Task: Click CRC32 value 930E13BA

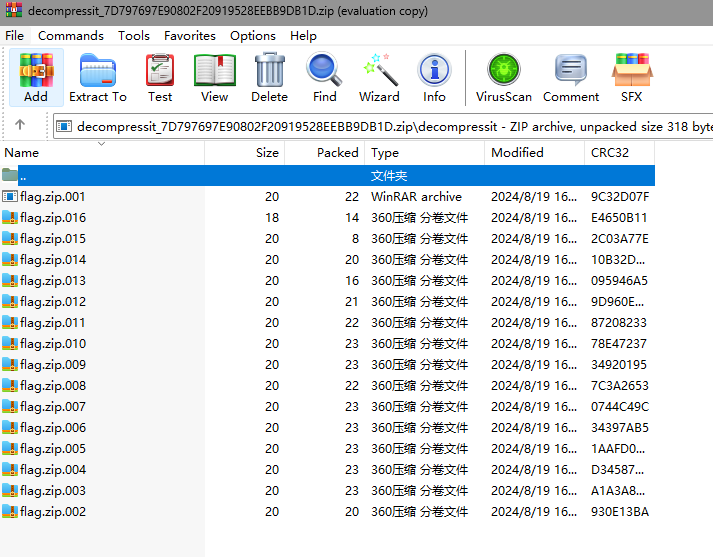Action: pyautogui.click(x=620, y=512)
